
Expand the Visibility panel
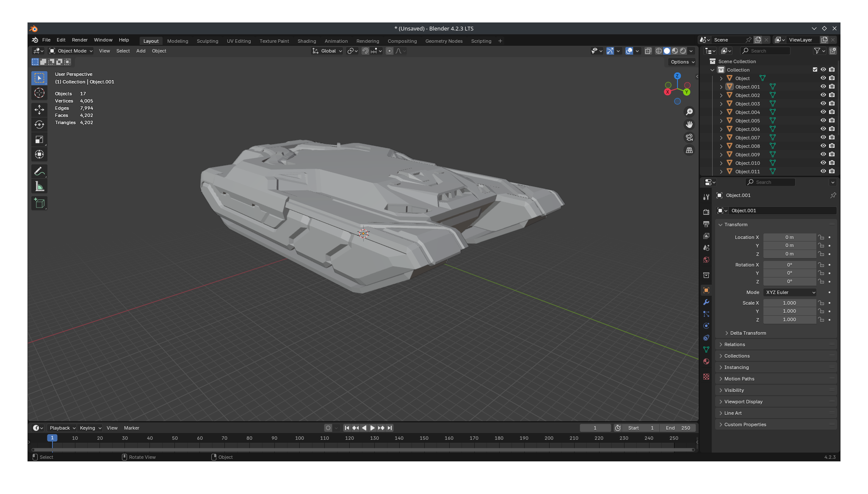tap(734, 390)
